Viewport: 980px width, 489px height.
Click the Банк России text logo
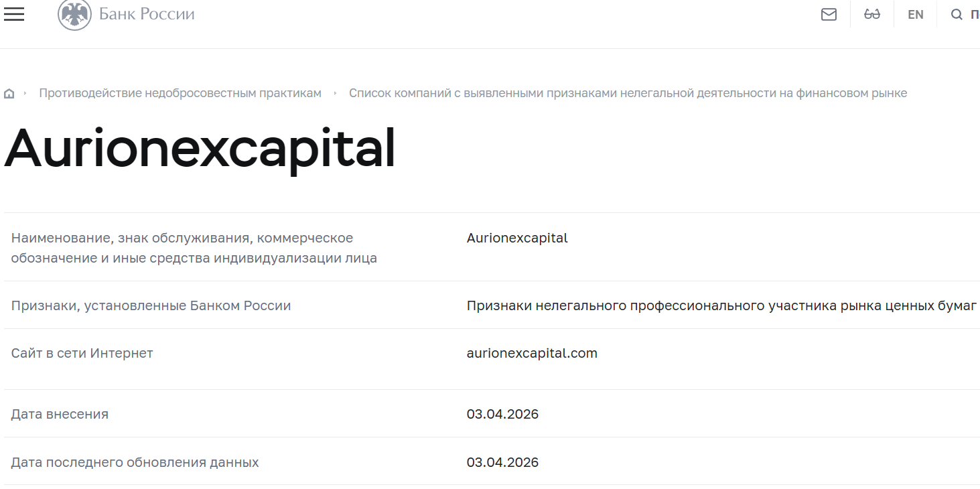pos(146,13)
